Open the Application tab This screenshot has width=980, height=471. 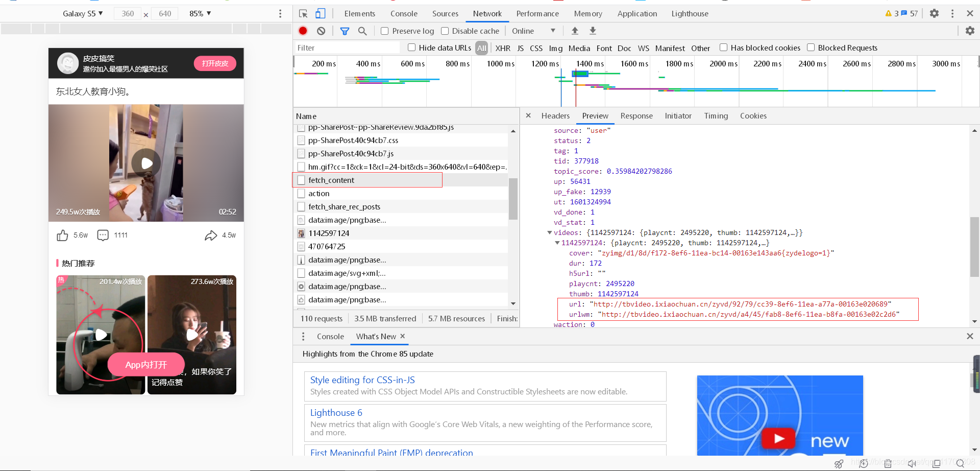pos(637,14)
